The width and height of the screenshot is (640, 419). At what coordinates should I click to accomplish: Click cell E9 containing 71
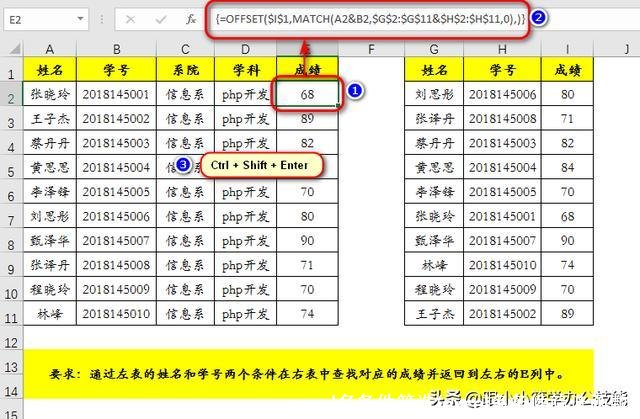[307, 265]
